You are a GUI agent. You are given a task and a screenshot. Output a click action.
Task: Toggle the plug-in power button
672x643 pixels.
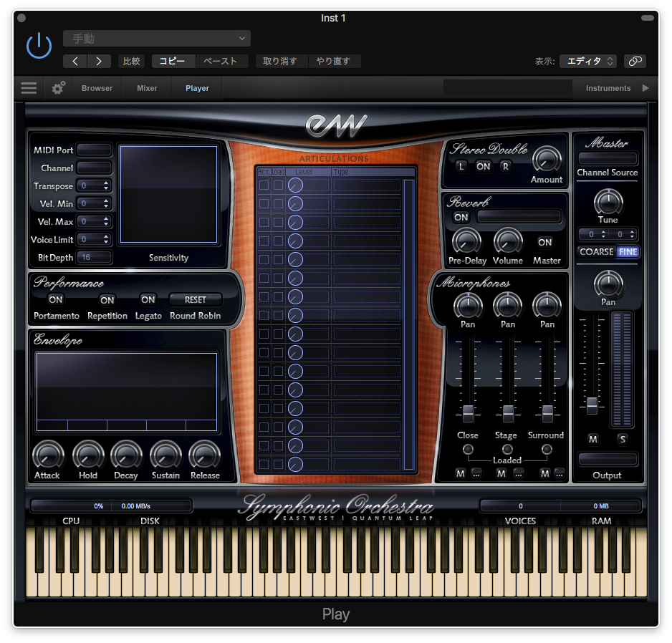click(39, 45)
